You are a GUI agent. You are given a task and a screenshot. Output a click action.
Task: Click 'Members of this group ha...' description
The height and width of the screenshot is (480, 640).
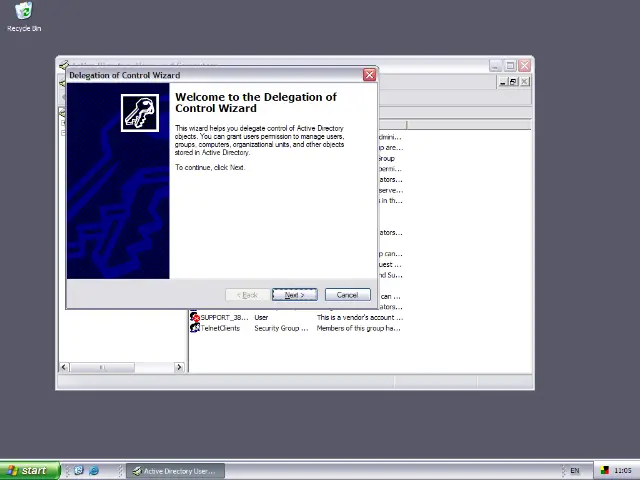358,328
